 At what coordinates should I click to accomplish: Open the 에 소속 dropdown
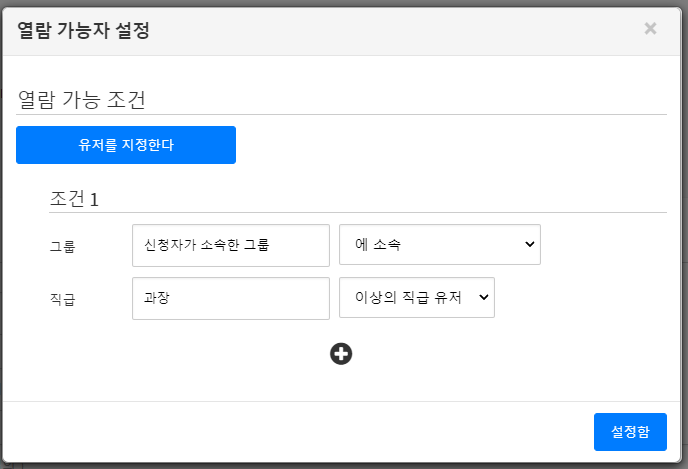click(440, 245)
